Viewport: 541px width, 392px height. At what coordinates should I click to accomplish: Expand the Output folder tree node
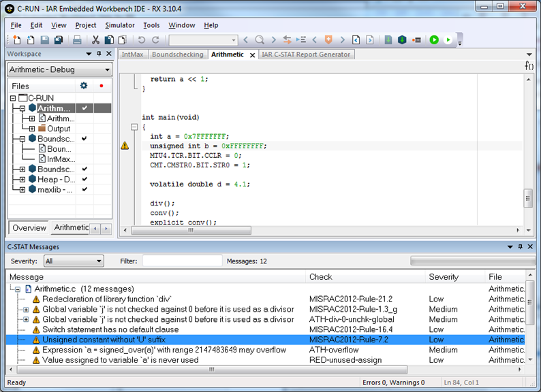click(31, 129)
